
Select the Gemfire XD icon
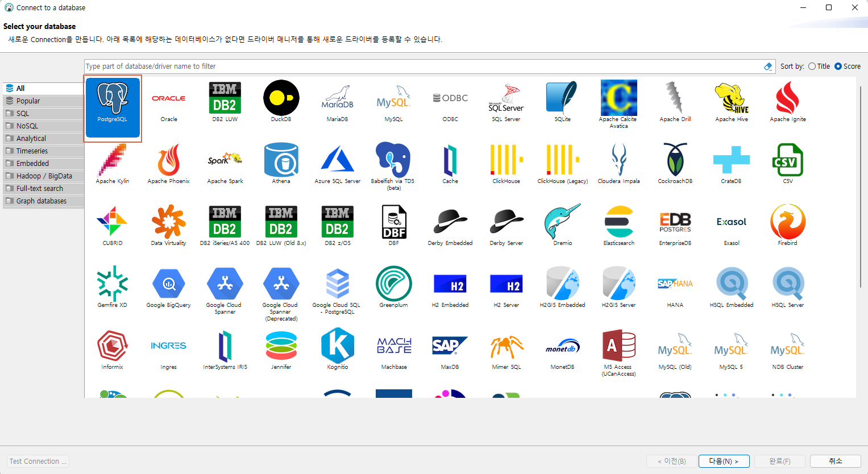pos(113,288)
